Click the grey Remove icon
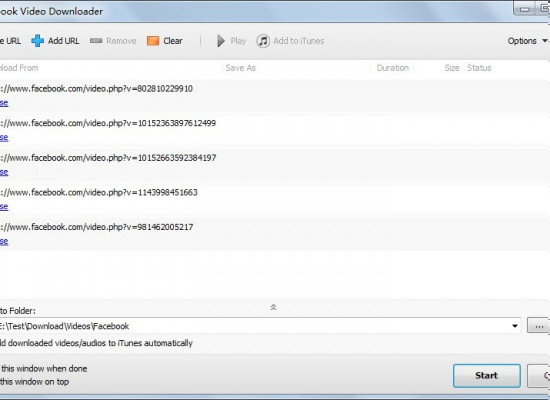The width and height of the screenshot is (550, 400). point(96,41)
